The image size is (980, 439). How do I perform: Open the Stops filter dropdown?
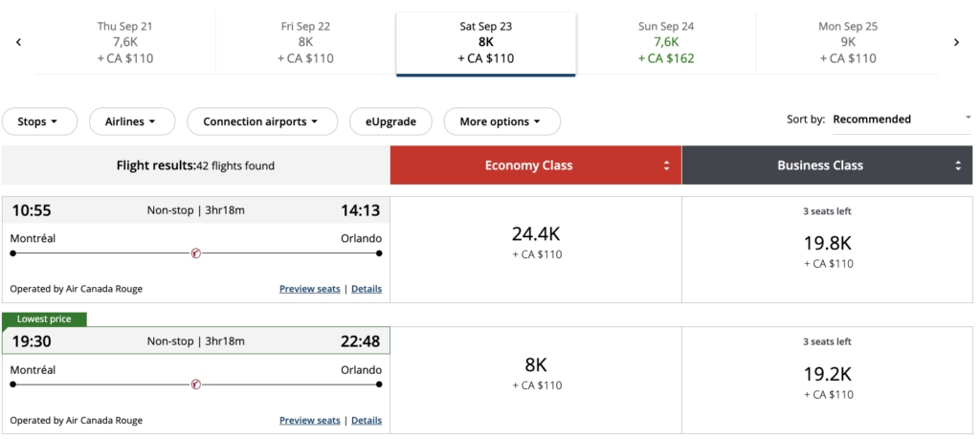pos(37,121)
